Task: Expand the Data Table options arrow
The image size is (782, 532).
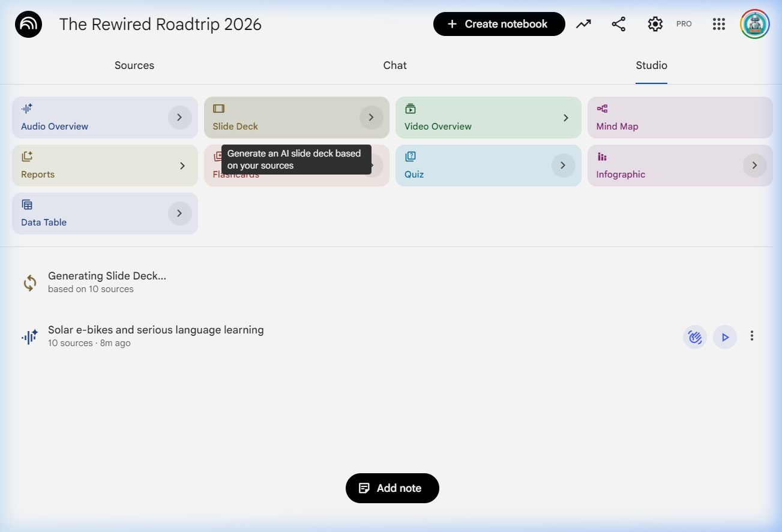Action: coord(179,214)
